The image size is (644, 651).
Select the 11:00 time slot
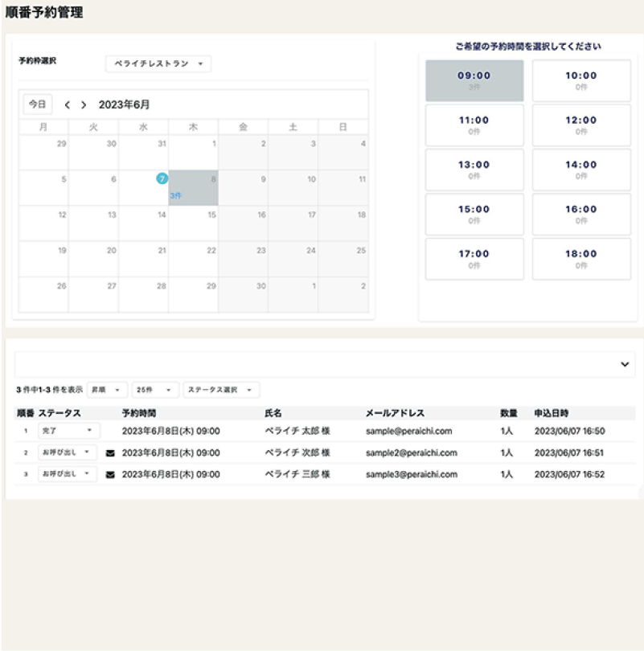pyautogui.click(x=476, y=125)
